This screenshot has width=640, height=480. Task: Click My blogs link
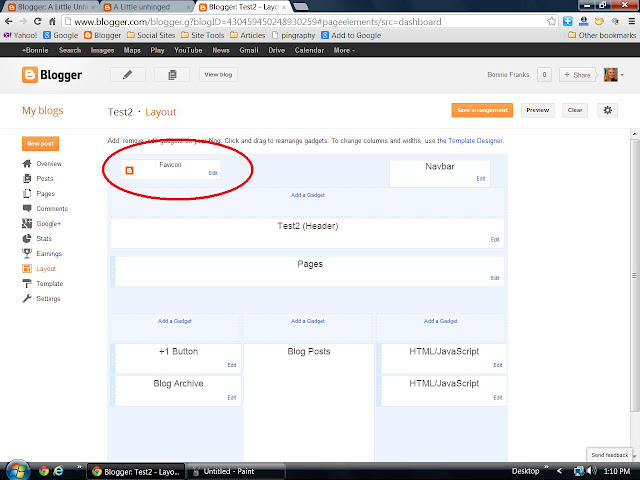pos(43,111)
